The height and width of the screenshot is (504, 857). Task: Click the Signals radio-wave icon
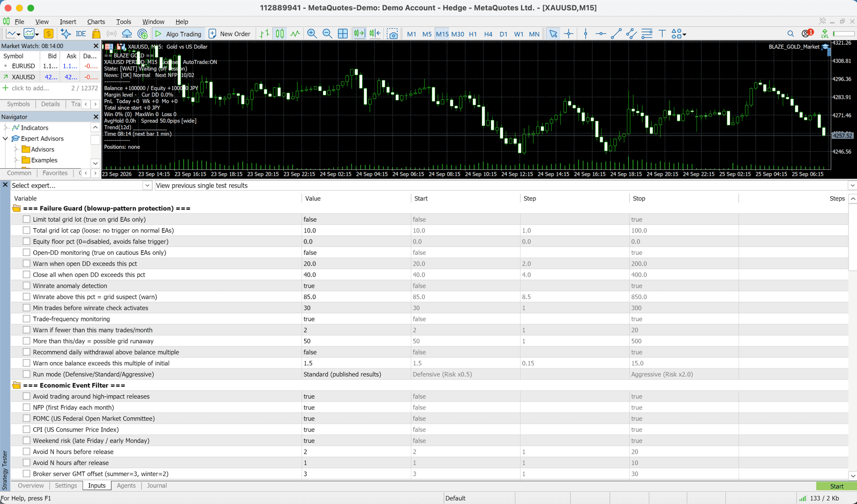point(111,34)
